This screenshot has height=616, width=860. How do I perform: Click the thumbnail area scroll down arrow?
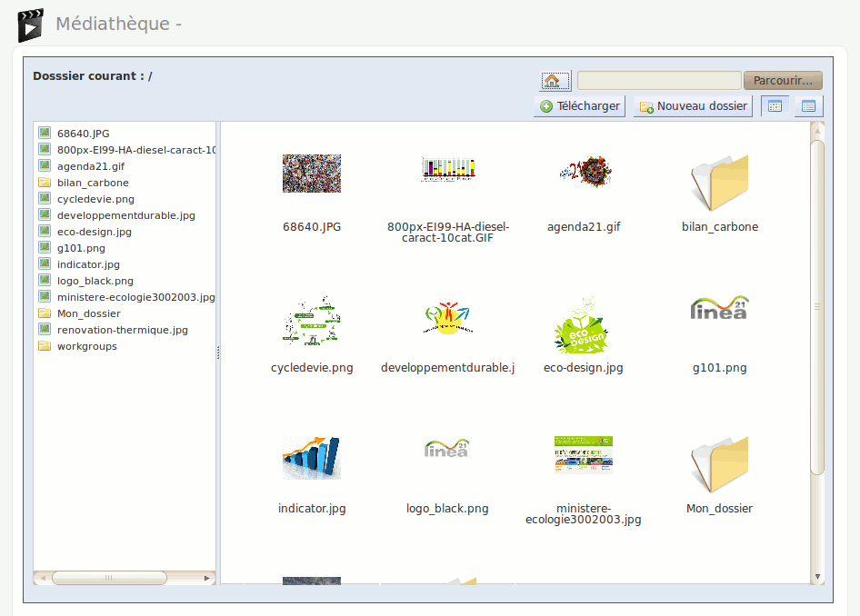point(817,577)
